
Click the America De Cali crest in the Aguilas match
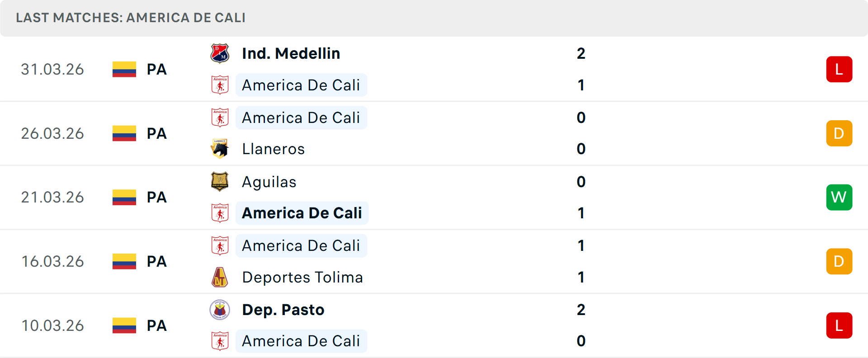(220, 213)
